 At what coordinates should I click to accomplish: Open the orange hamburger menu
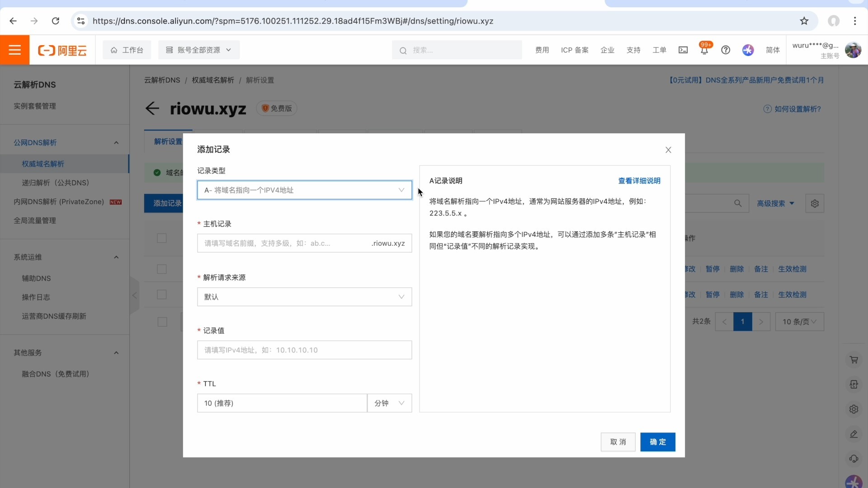15,50
